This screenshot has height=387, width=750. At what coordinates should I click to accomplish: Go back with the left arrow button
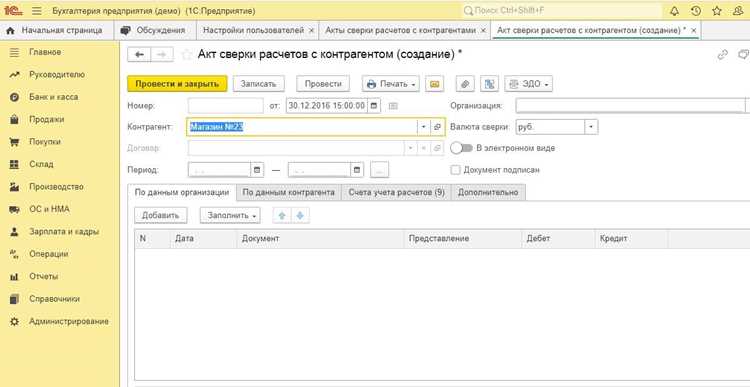pyautogui.click(x=139, y=55)
